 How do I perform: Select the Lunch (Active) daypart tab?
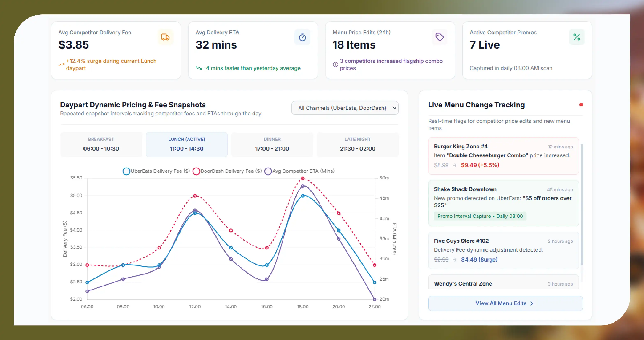click(186, 144)
